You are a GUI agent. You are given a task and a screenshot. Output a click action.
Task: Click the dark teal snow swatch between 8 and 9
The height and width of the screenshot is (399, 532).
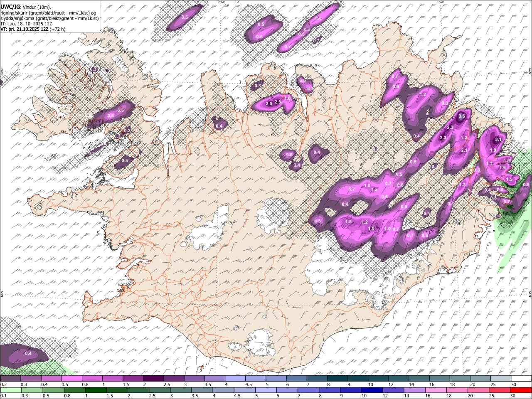coord(337,379)
